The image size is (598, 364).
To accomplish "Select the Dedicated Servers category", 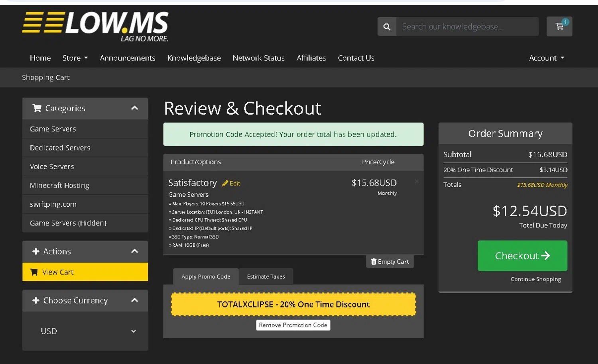I will [x=85, y=148].
